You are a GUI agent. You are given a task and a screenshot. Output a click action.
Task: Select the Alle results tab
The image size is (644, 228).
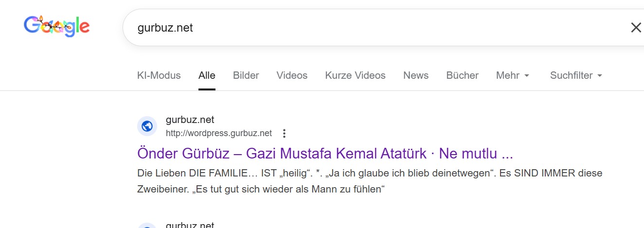(207, 75)
